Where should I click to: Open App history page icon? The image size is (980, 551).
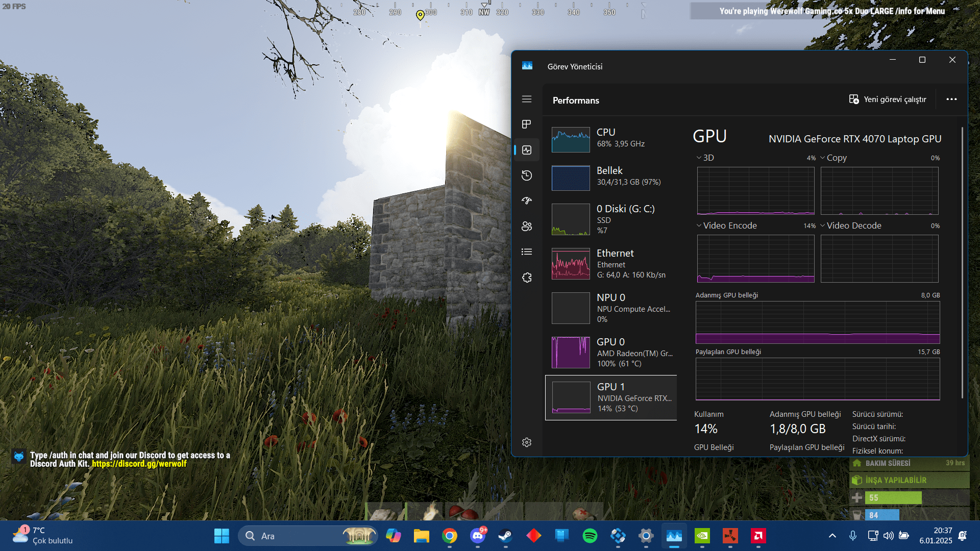coord(527,176)
